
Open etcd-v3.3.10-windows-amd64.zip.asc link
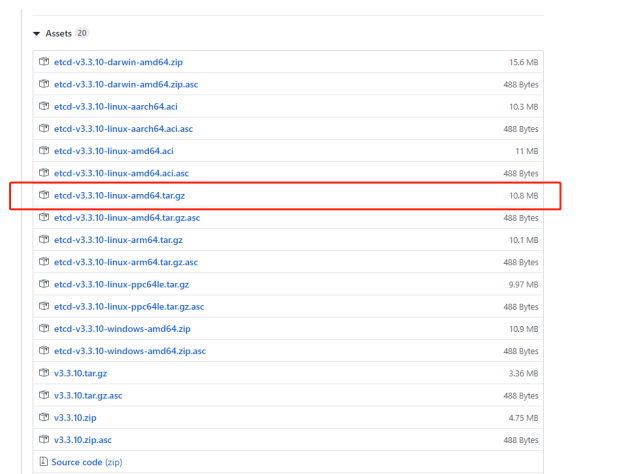click(x=130, y=351)
